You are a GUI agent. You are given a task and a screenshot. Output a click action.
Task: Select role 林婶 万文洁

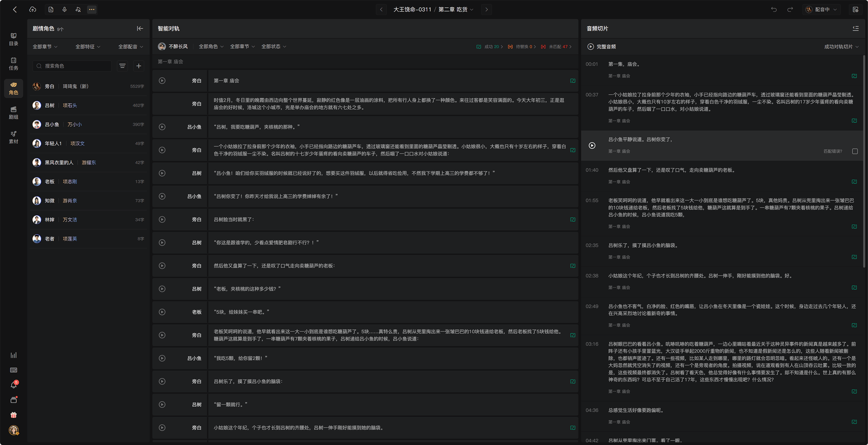click(88, 220)
